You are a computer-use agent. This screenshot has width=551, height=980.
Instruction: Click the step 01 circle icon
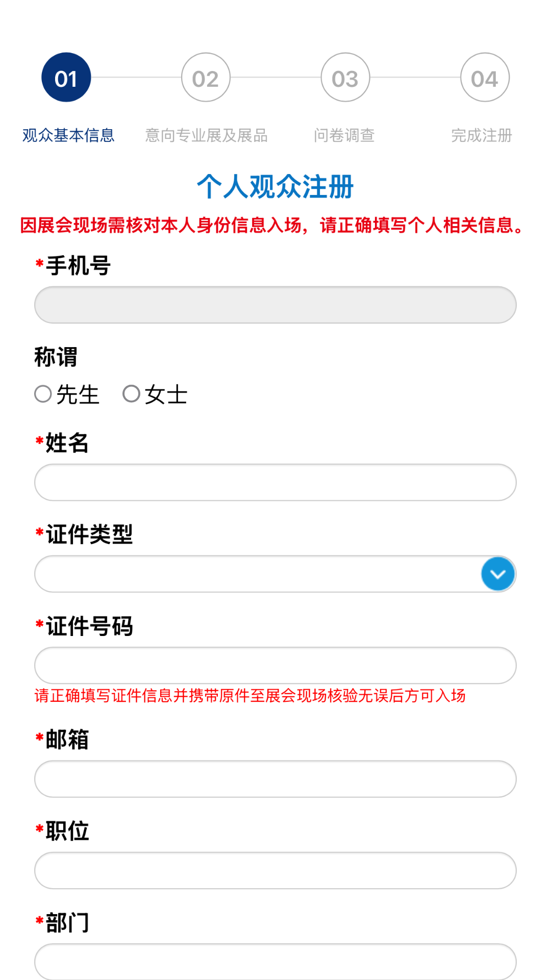coord(66,78)
